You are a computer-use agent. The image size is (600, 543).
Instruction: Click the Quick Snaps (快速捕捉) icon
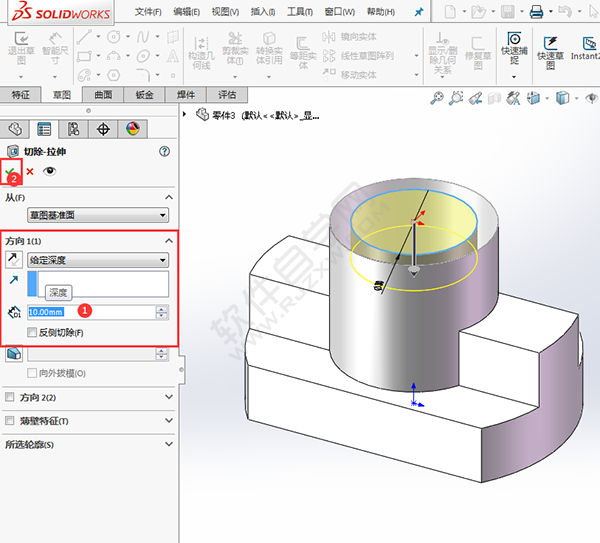(x=514, y=38)
